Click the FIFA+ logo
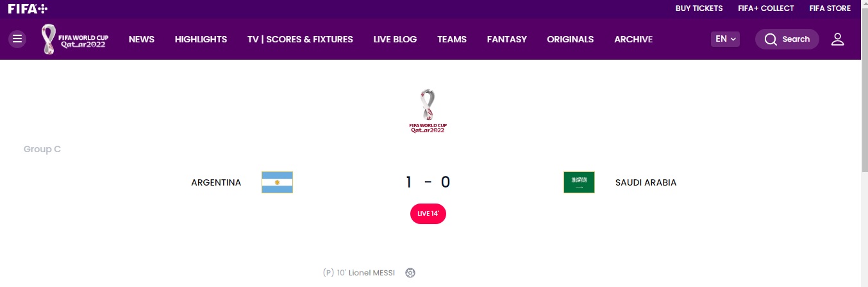 28,8
